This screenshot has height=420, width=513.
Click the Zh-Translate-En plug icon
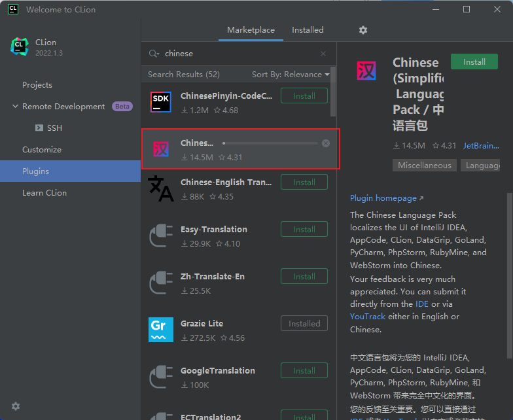(x=161, y=283)
